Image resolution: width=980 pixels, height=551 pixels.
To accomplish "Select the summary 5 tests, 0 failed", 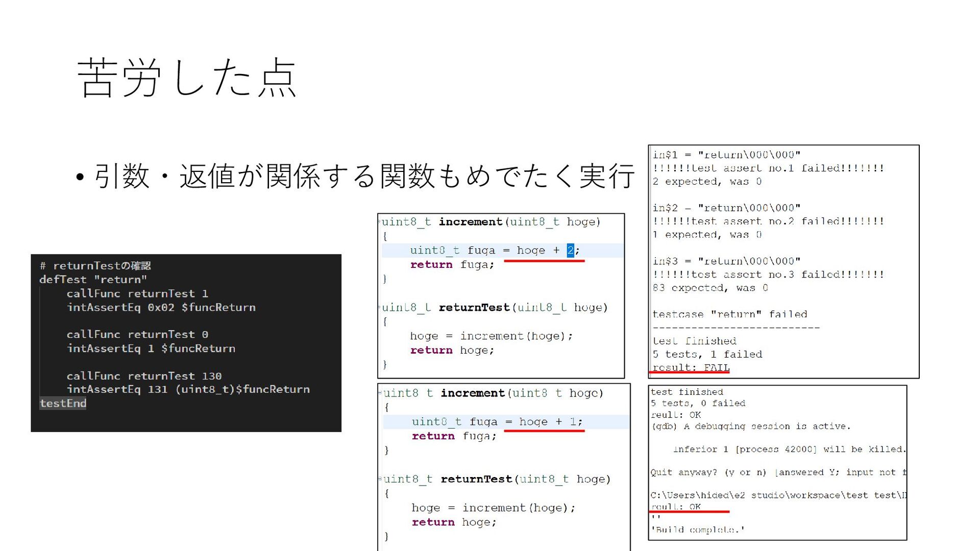I will (698, 403).
